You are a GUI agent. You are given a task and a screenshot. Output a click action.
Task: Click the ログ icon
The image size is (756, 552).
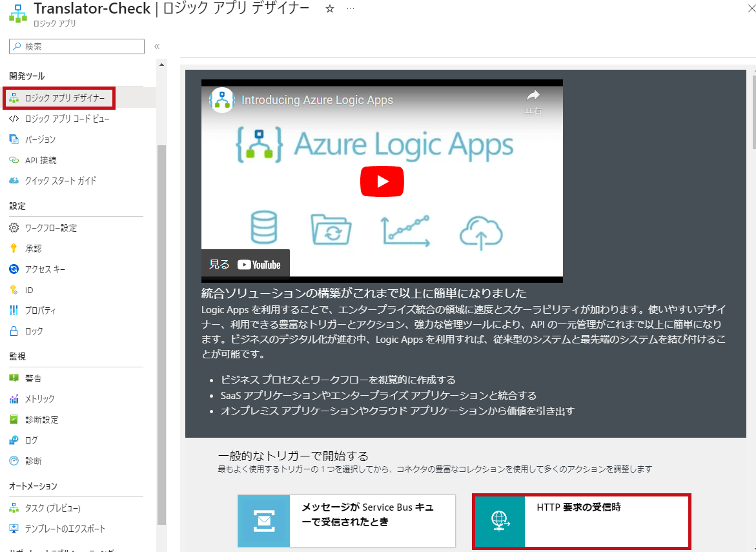coord(14,440)
